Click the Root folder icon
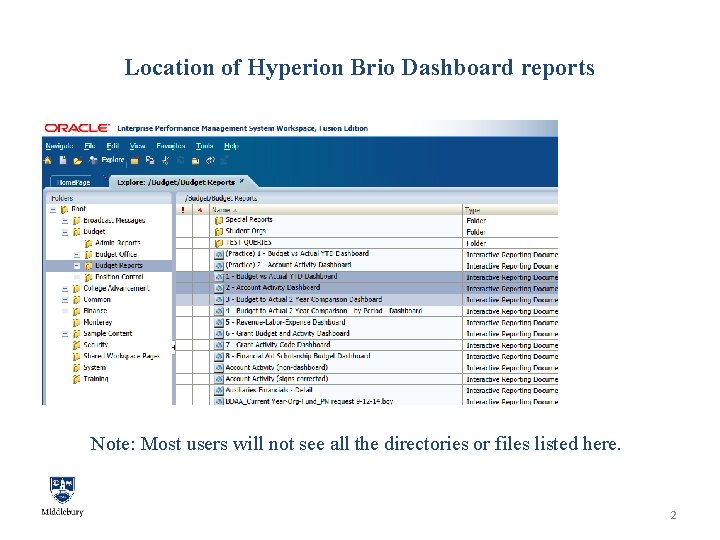The width and height of the screenshot is (720, 540). click(65, 209)
